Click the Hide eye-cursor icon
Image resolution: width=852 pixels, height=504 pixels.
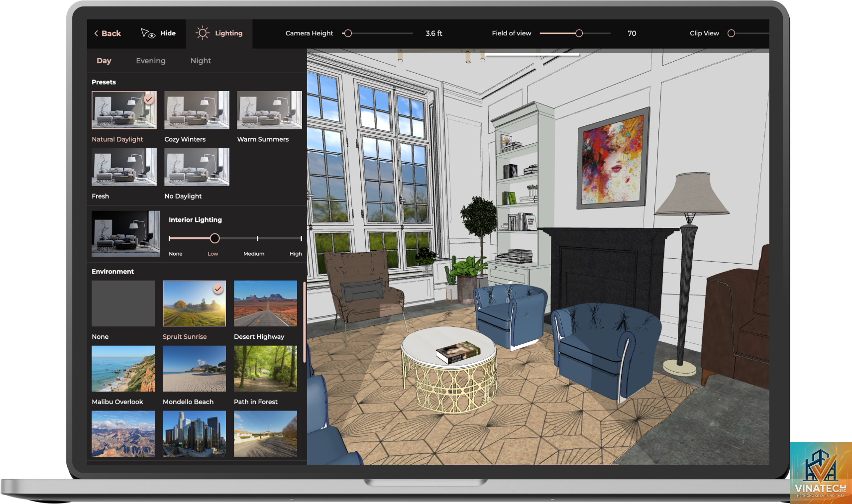pos(148,33)
